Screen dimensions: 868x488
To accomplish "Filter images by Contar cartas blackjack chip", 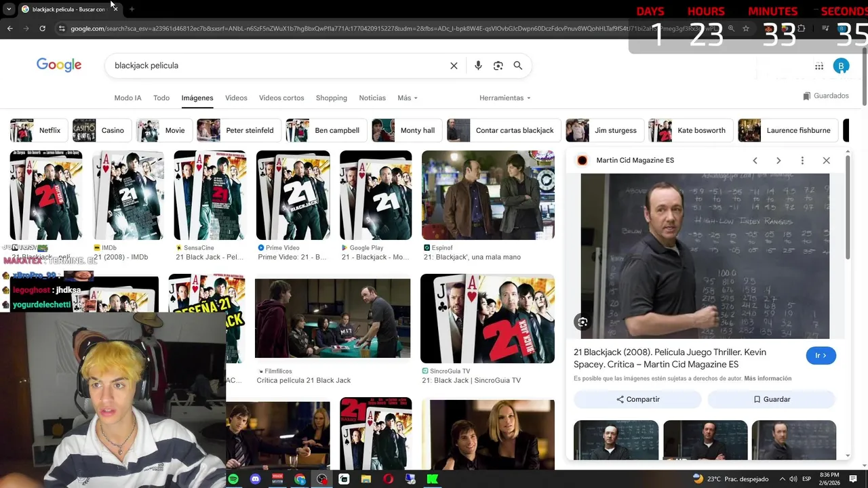I will point(503,130).
